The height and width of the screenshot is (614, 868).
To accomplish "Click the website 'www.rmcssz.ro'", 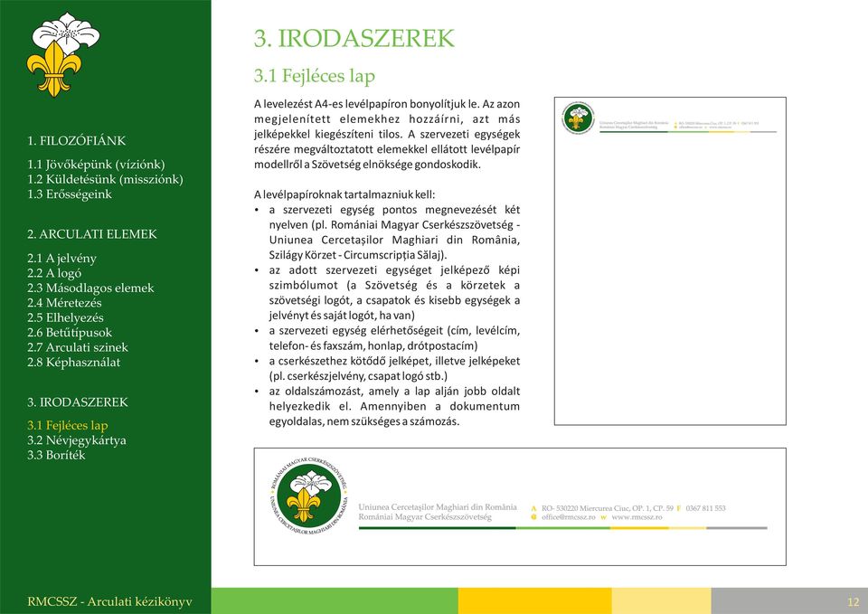I will pos(637,517).
